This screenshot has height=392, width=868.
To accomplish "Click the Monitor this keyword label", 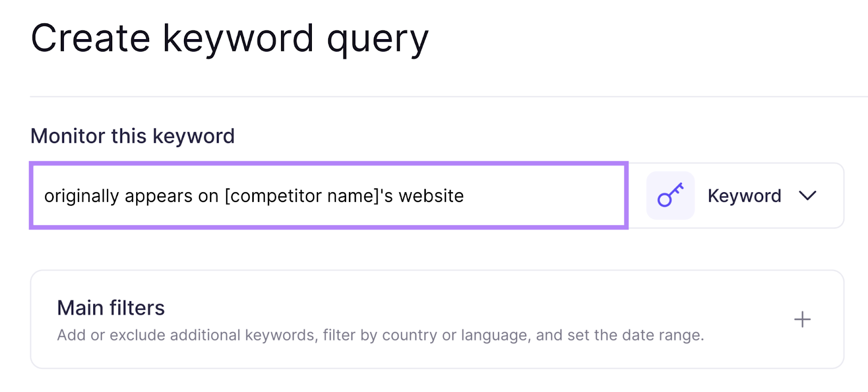I will (x=132, y=136).
